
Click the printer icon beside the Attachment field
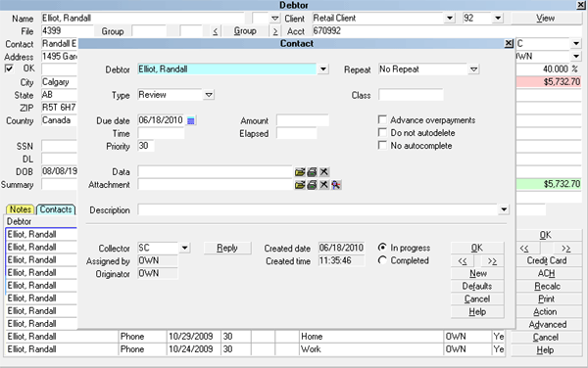point(312,185)
